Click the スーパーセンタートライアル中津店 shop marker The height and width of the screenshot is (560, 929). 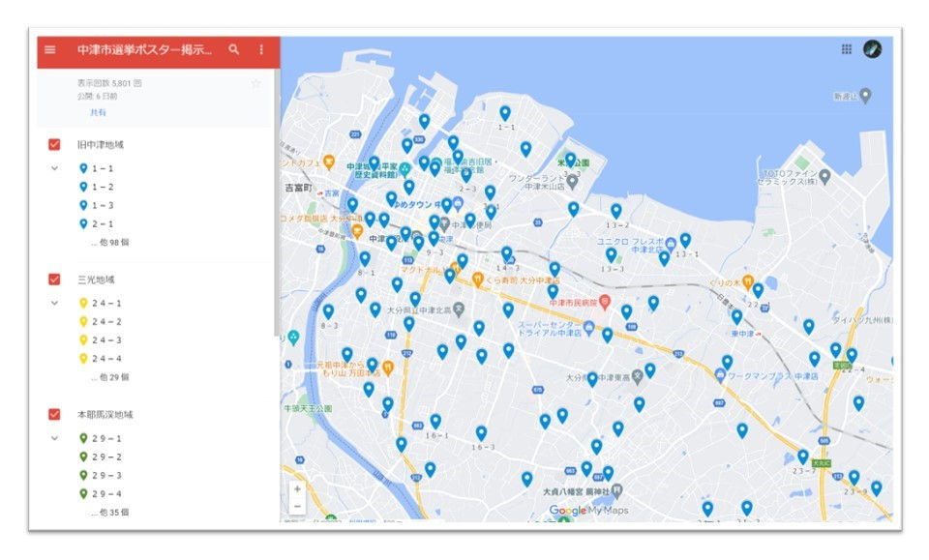[x=589, y=328]
